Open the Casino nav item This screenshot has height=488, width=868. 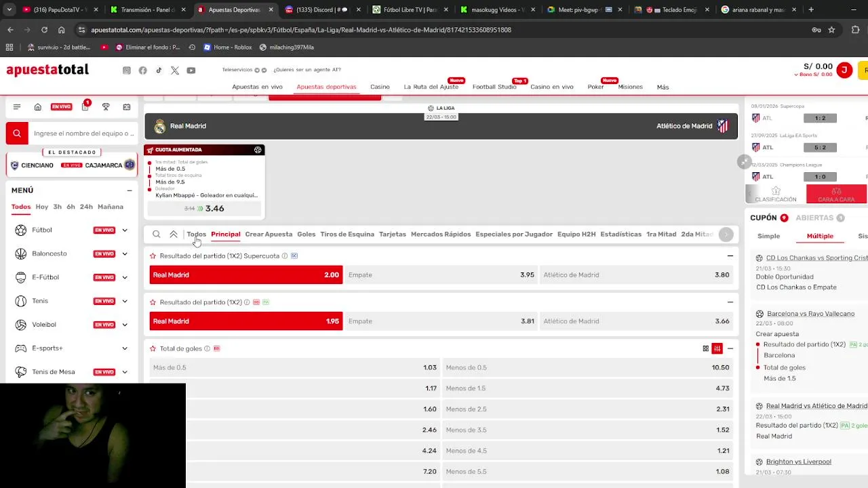point(380,87)
